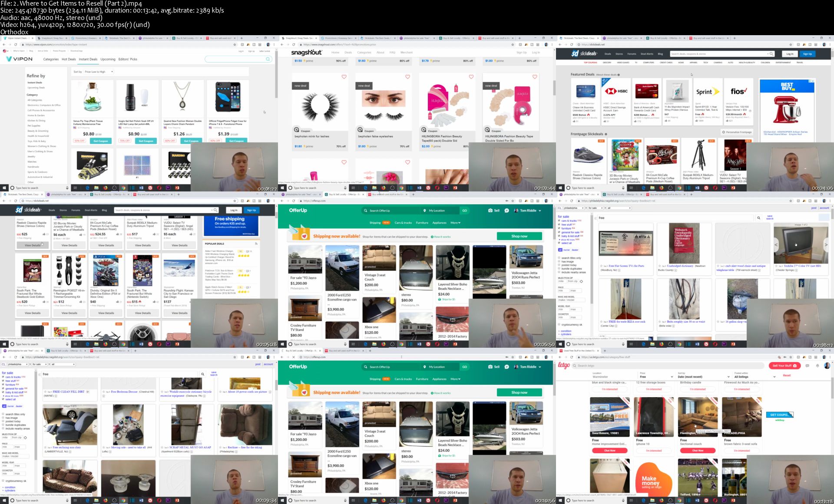Viewport: 834px width, 504px height.
Task: Click the previous-image arrow on the Toshiba TV listing
Action: tap(776, 245)
